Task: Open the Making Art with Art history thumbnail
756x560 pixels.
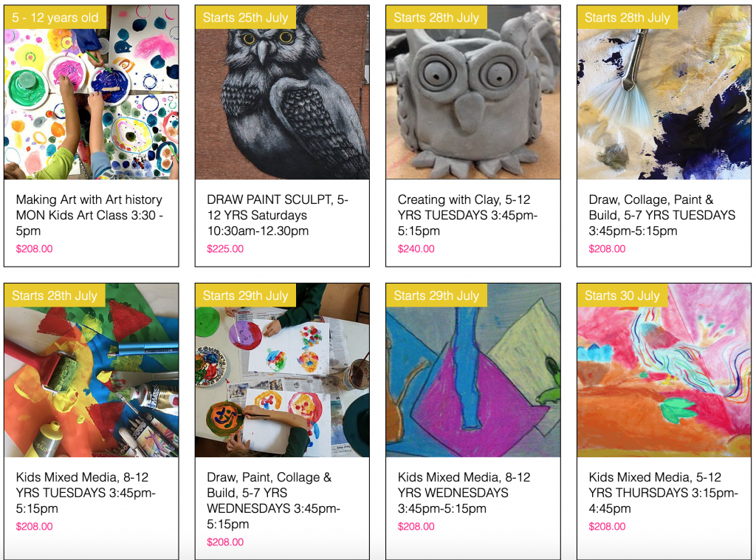Action: pos(91,92)
